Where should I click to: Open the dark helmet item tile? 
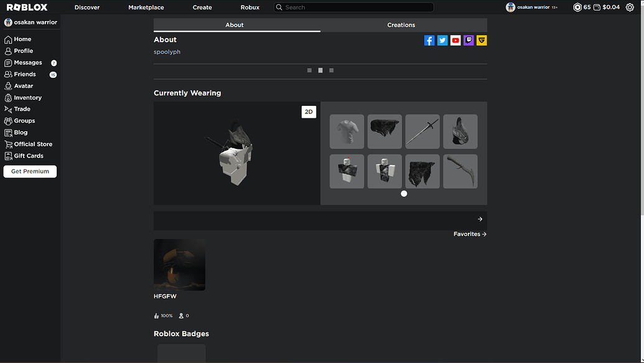460,131
